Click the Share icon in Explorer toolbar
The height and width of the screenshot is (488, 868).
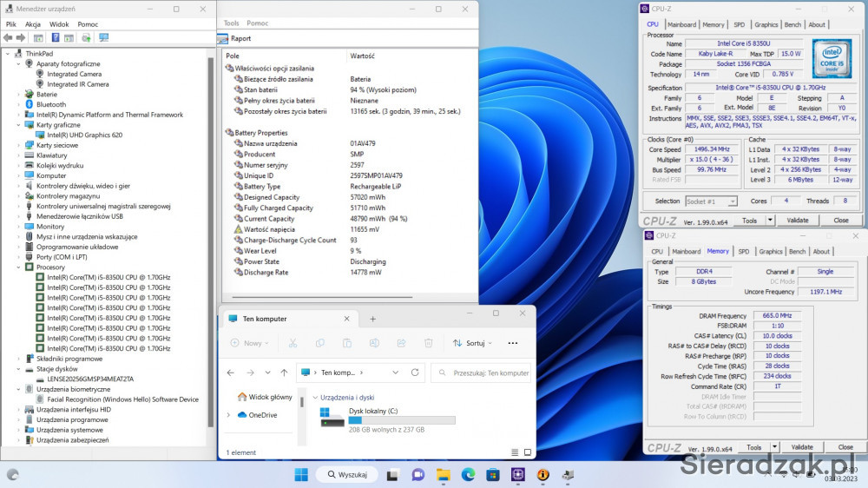(401, 343)
